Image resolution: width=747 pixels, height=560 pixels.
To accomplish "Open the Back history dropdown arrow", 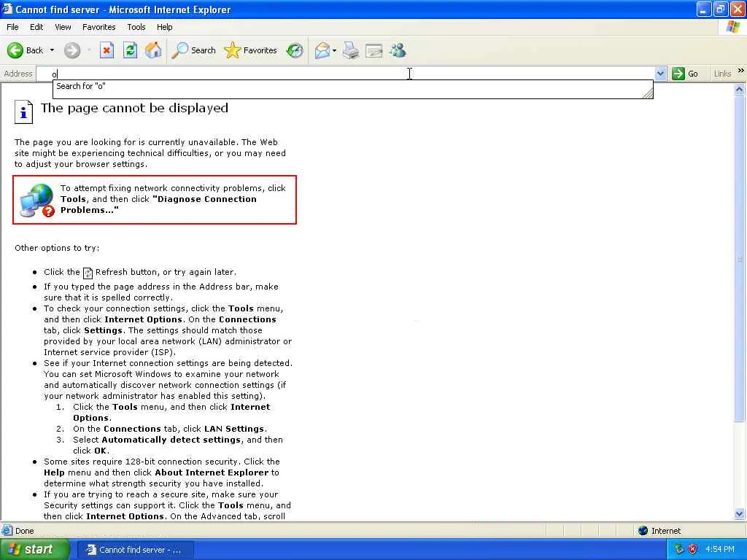I will tap(52, 50).
